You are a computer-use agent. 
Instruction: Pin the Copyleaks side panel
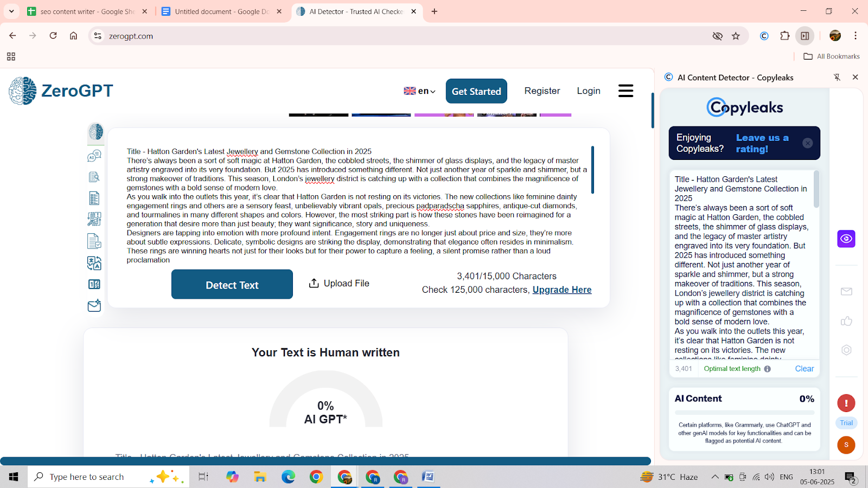pyautogui.click(x=837, y=78)
